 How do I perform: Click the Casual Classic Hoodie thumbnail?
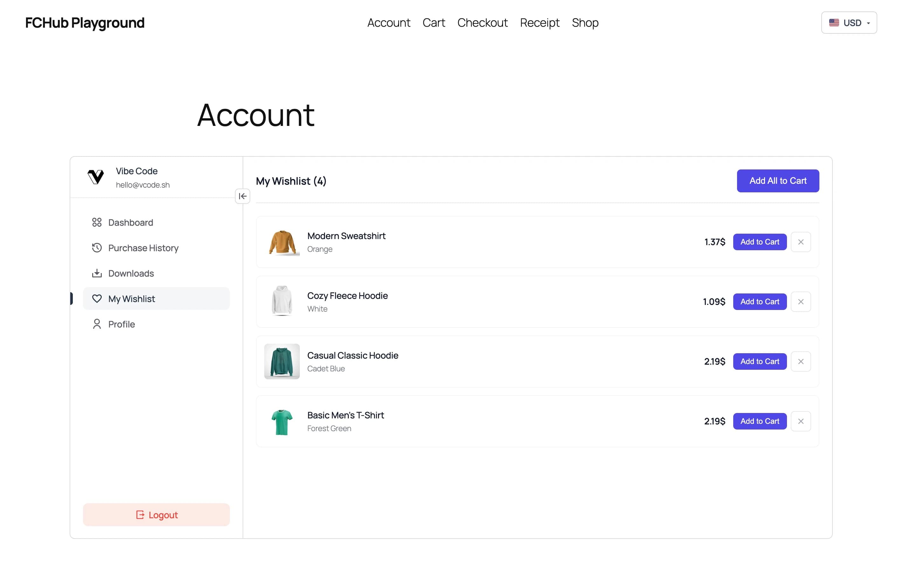click(282, 361)
